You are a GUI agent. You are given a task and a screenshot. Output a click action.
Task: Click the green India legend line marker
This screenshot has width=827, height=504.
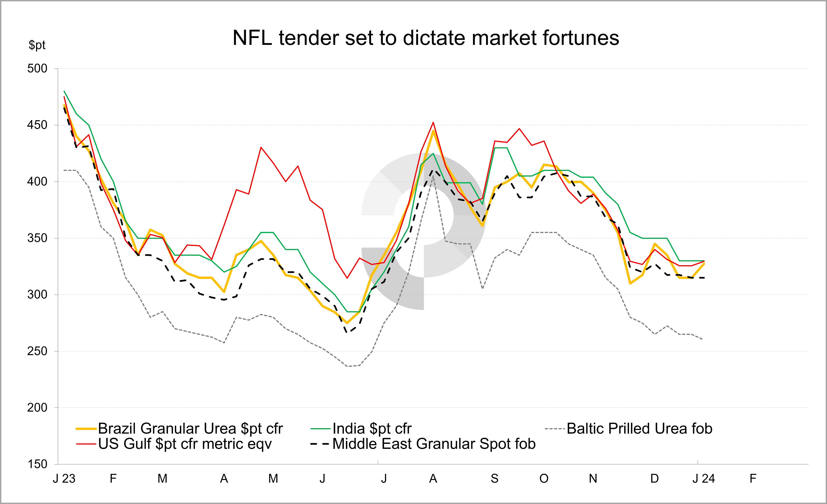pos(321,428)
